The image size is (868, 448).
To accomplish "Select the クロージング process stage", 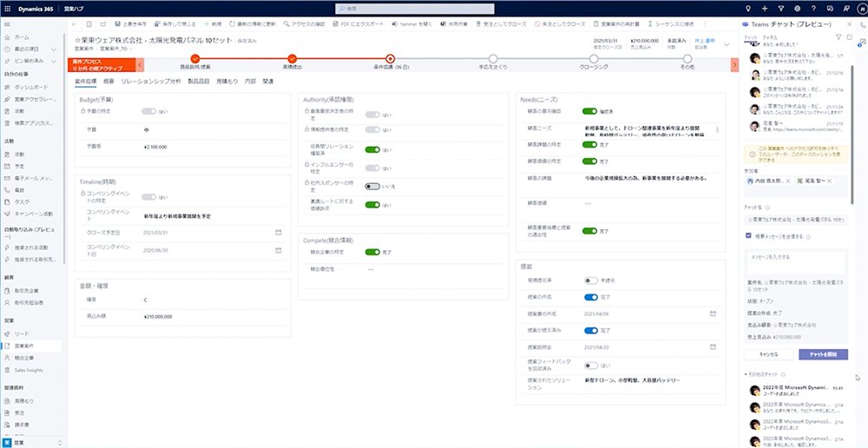I will pyautogui.click(x=594, y=59).
